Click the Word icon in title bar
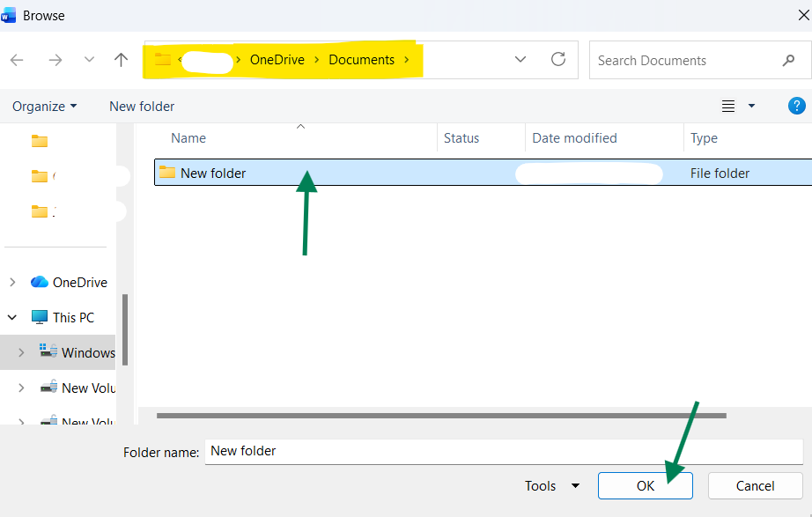Viewport: 812px width, 517px height. pyautogui.click(x=8, y=16)
